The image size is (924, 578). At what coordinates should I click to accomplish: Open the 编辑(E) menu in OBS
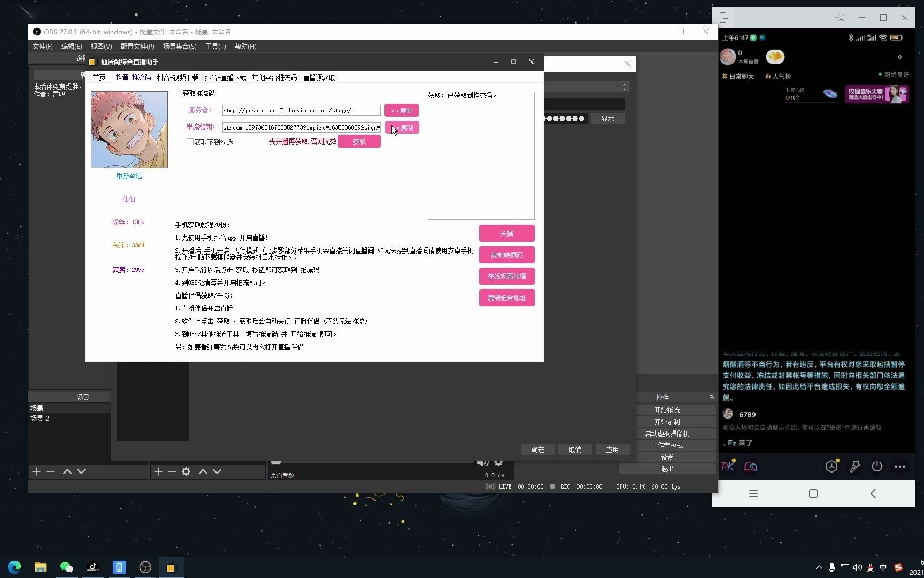pyautogui.click(x=72, y=47)
